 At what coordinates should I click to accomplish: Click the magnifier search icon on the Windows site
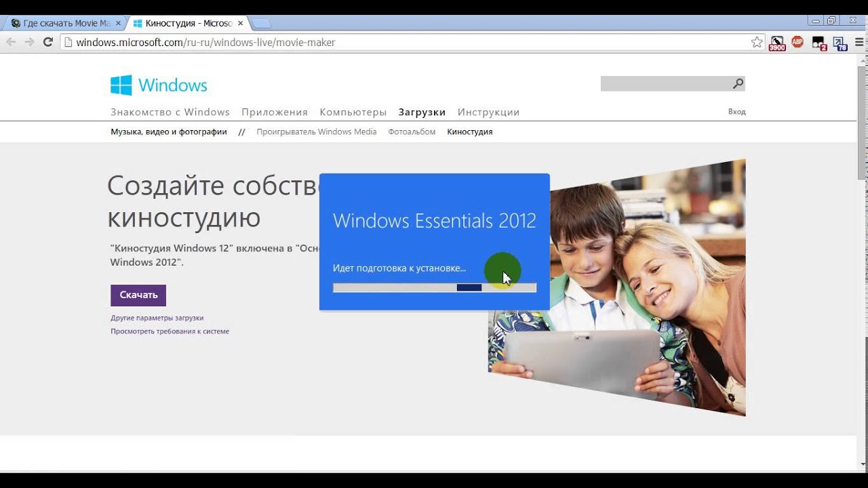tap(738, 83)
